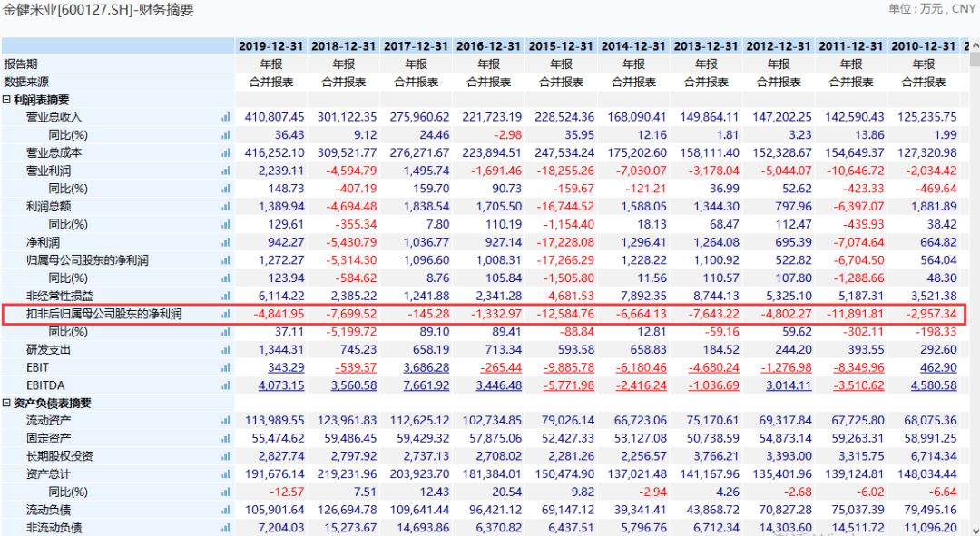The width and height of the screenshot is (980, 536).
Task: Select cell 2,827.74 in 长期股权投资 row
Action: [x=281, y=456]
